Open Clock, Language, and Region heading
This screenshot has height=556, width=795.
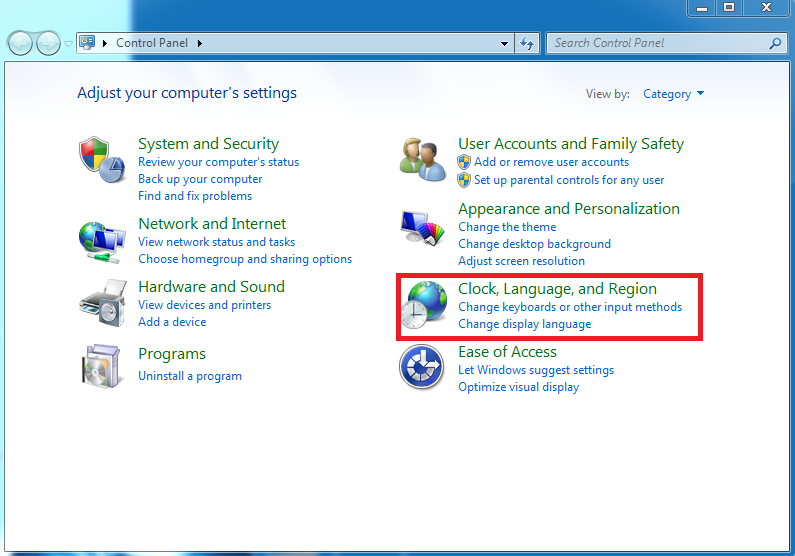point(557,289)
